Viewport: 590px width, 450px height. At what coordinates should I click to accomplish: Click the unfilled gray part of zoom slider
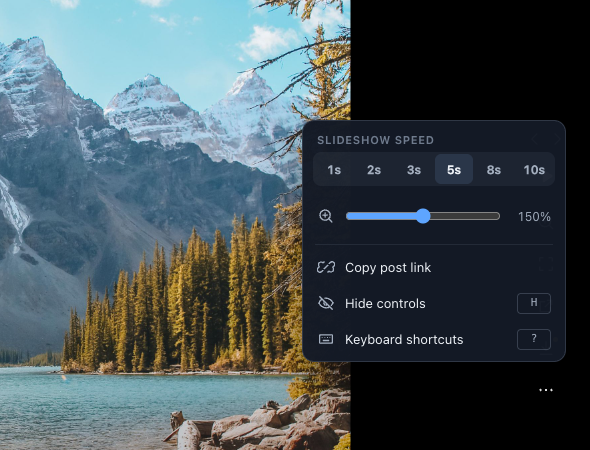(465, 216)
